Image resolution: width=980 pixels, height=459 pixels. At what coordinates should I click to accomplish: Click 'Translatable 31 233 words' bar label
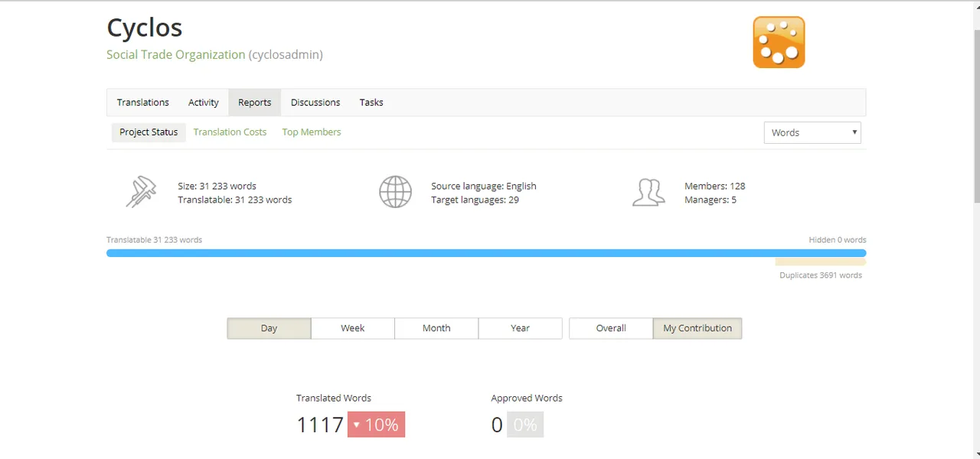154,239
